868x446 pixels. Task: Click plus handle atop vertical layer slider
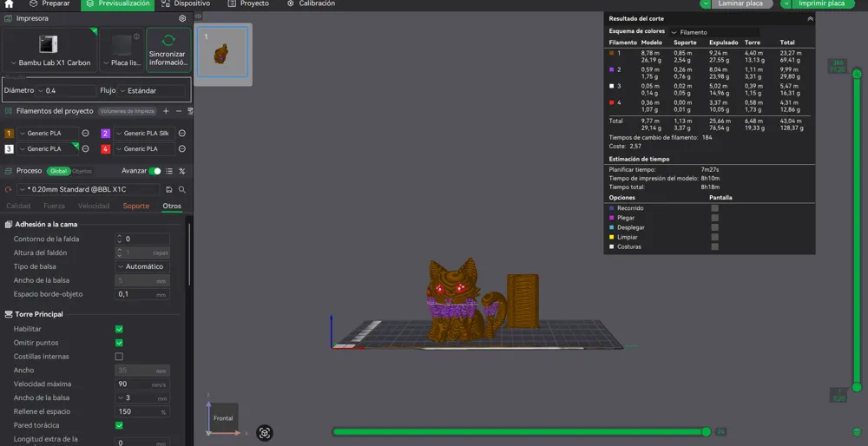857,74
